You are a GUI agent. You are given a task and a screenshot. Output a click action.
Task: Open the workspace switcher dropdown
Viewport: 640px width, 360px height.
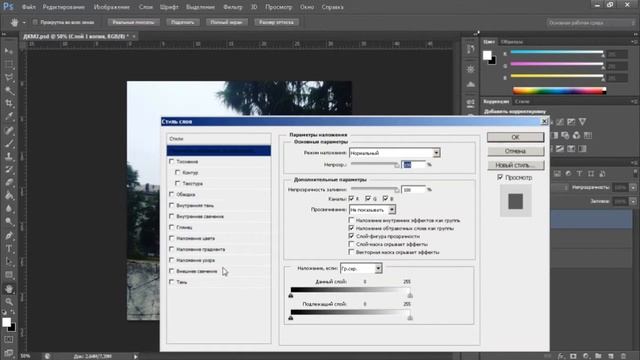(x=591, y=23)
